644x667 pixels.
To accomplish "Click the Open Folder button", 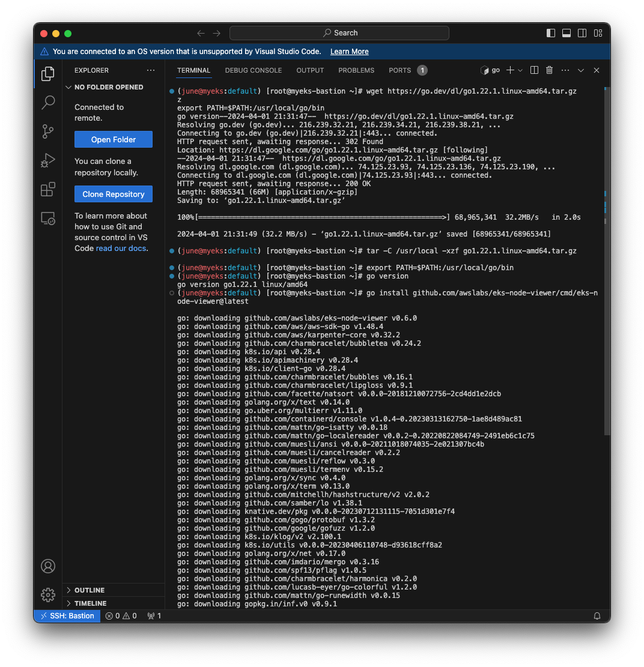I will click(x=113, y=139).
